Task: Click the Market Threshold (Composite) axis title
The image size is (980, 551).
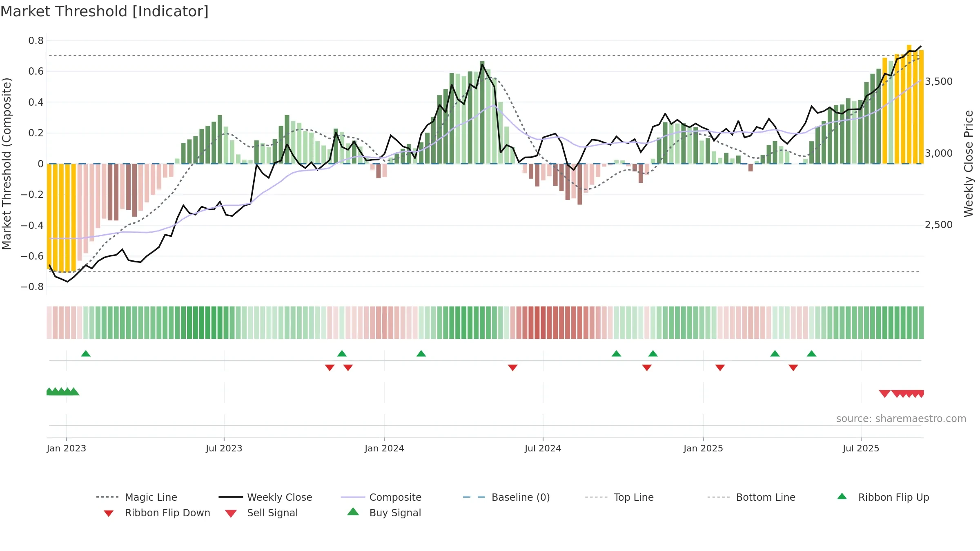Action: point(7,164)
